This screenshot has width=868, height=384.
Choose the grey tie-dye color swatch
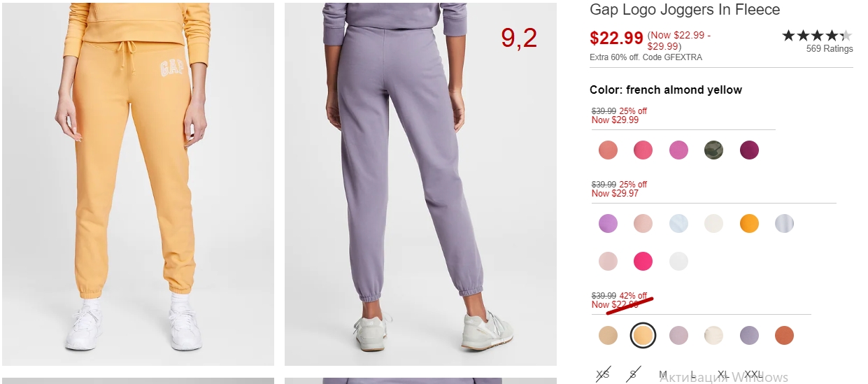(784, 224)
